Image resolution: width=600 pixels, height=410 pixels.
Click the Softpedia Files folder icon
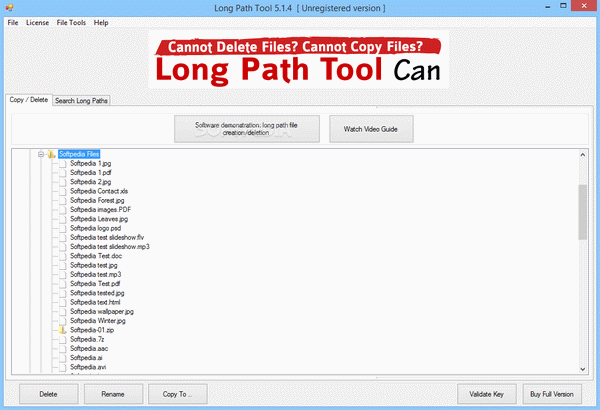[x=51, y=154]
